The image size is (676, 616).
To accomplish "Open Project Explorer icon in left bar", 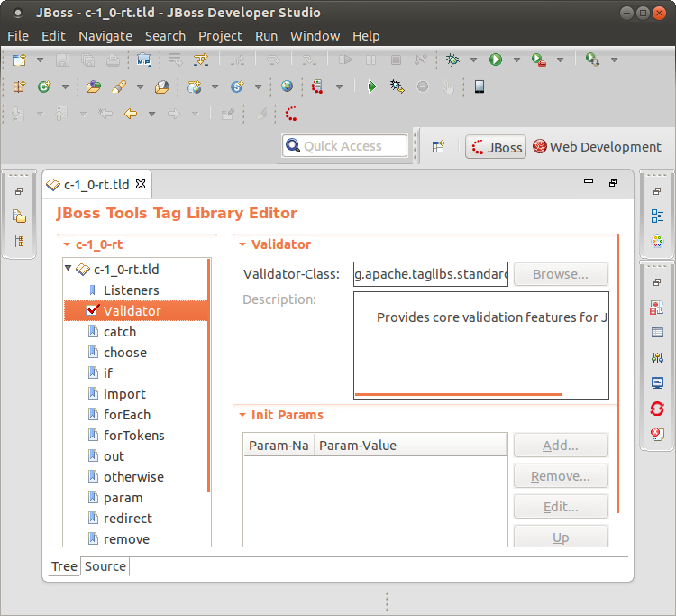I will [x=19, y=216].
